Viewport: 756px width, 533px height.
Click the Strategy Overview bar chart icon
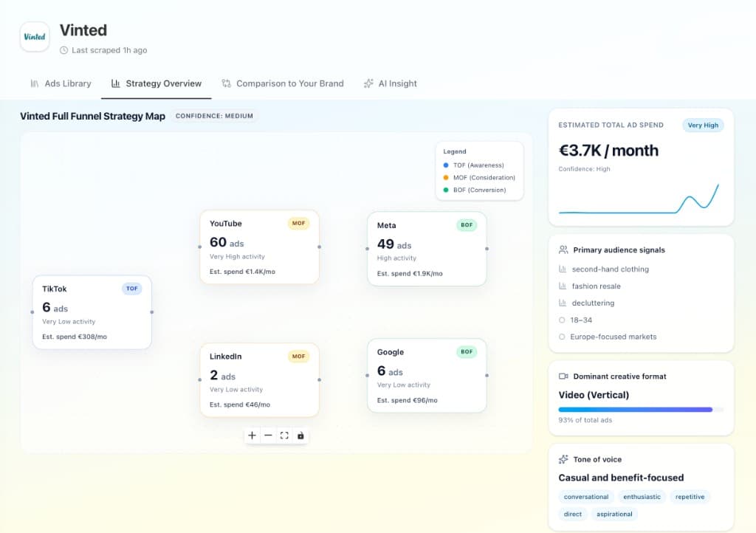click(116, 83)
